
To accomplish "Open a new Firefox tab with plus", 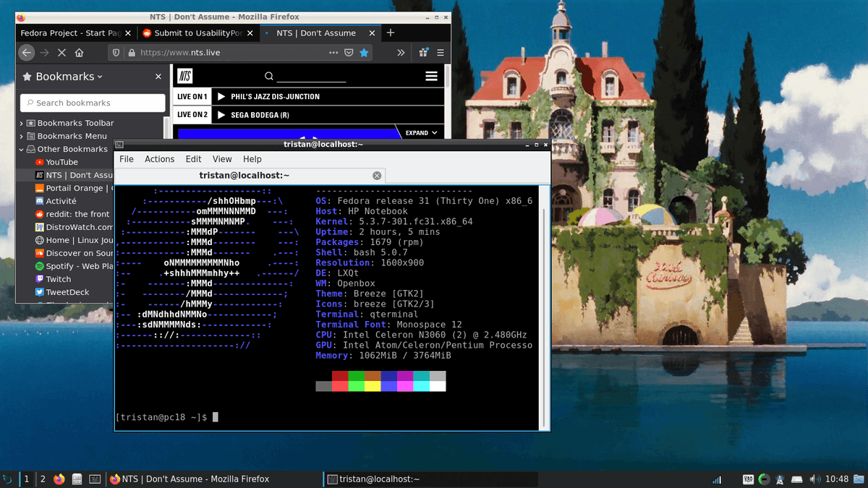I will [391, 33].
